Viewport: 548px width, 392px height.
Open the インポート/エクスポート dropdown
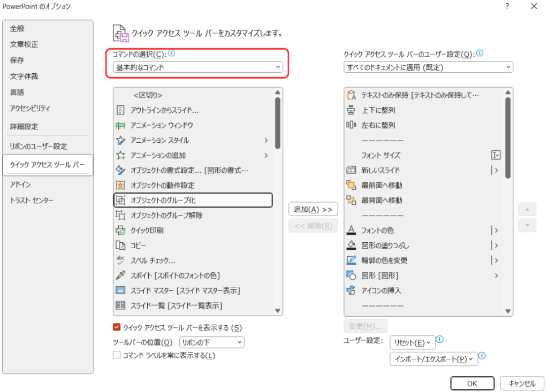[433, 359]
